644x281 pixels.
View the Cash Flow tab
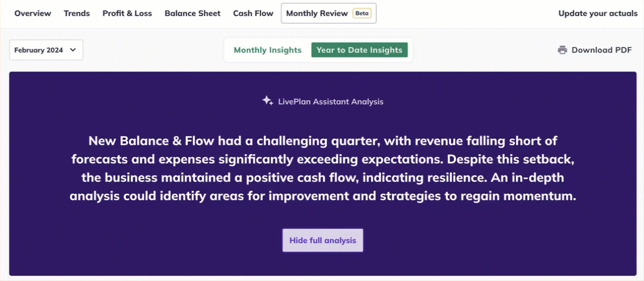(253, 13)
